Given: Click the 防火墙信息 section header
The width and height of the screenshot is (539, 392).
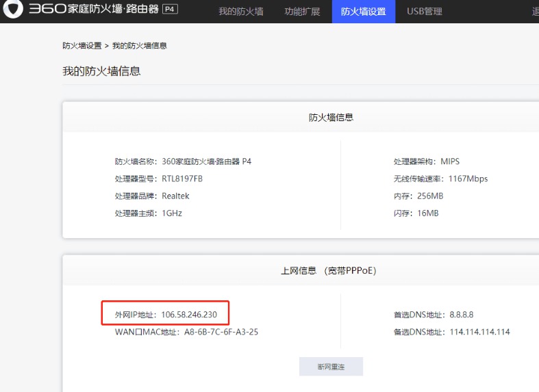Looking at the screenshot, I should point(331,118).
